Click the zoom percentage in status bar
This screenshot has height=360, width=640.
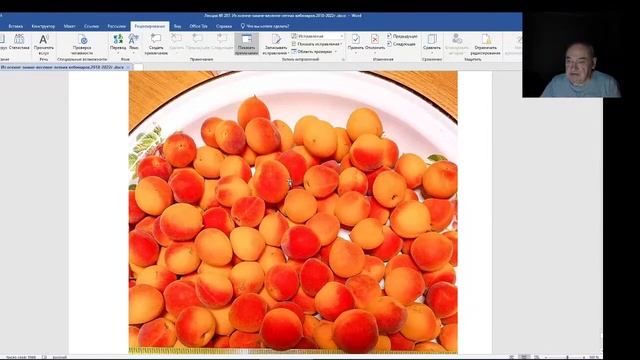594,357
